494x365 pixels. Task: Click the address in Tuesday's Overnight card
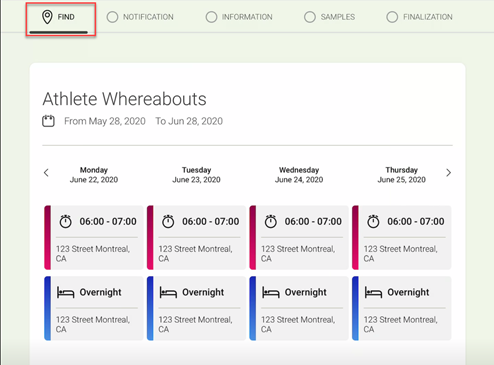coord(196,324)
